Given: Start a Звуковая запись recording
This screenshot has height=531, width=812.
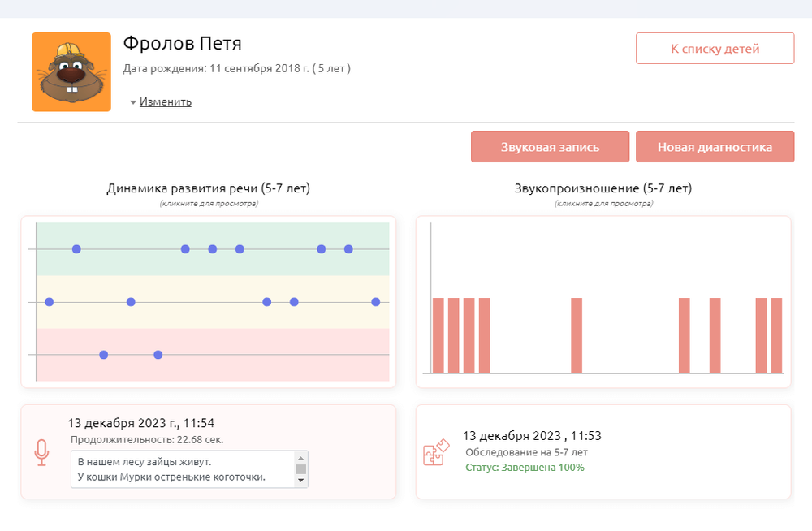Looking at the screenshot, I should 550,147.
